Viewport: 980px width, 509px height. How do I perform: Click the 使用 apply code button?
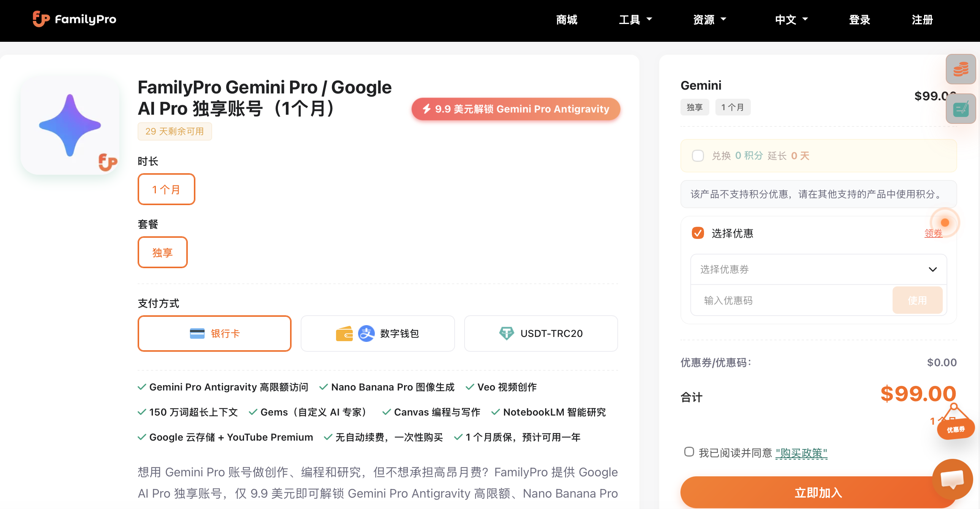[917, 300]
